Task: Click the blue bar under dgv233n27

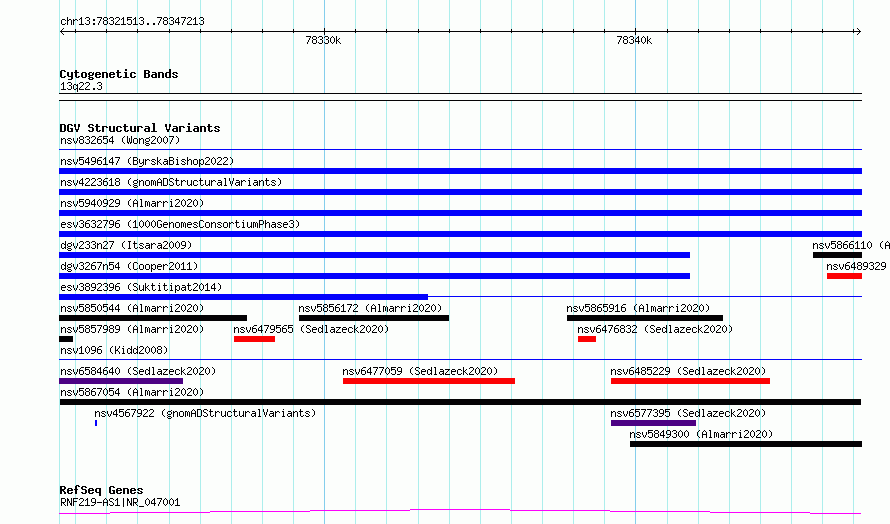Action: [375, 255]
